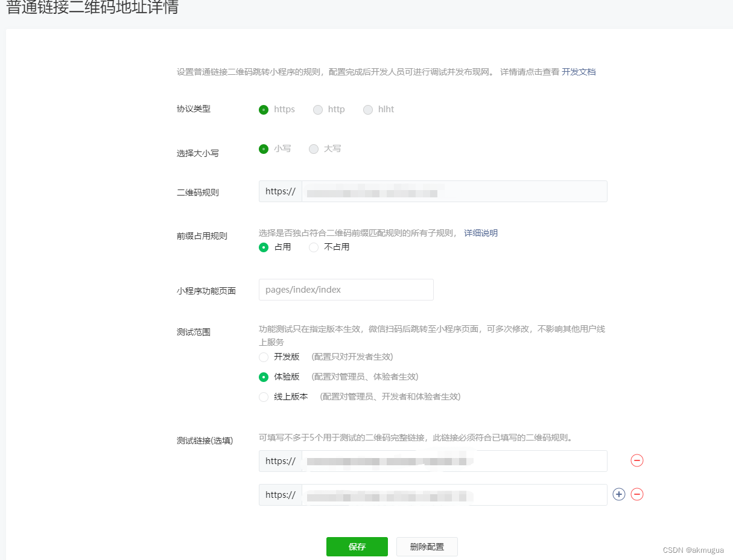733x560 pixels.
Task: Select 线上版本 test scope
Action: pyautogui.click(x=264, y=397)
